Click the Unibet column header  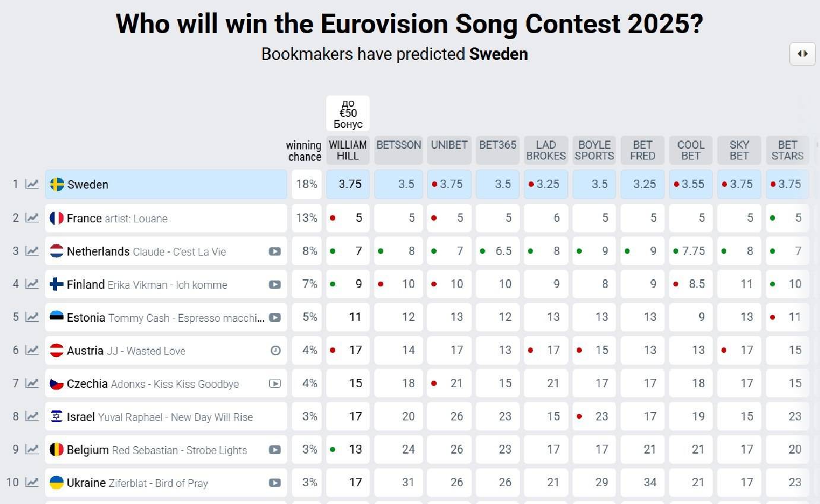449,150
